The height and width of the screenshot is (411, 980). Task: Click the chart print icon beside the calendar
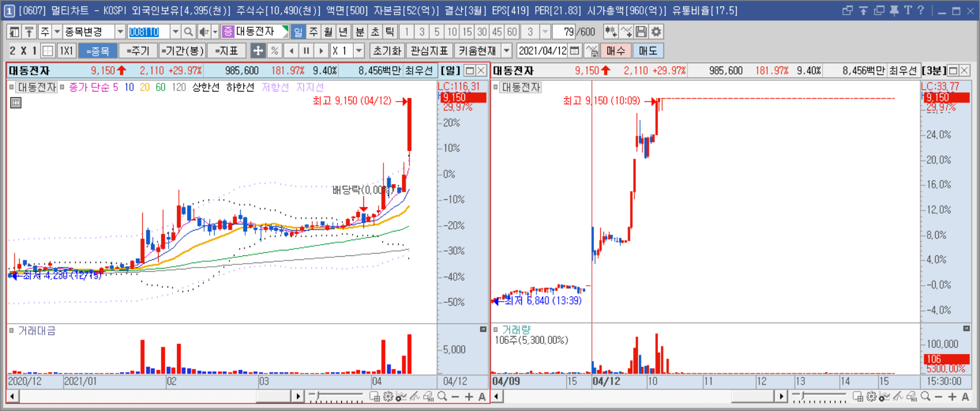click(x=591, y=51)
